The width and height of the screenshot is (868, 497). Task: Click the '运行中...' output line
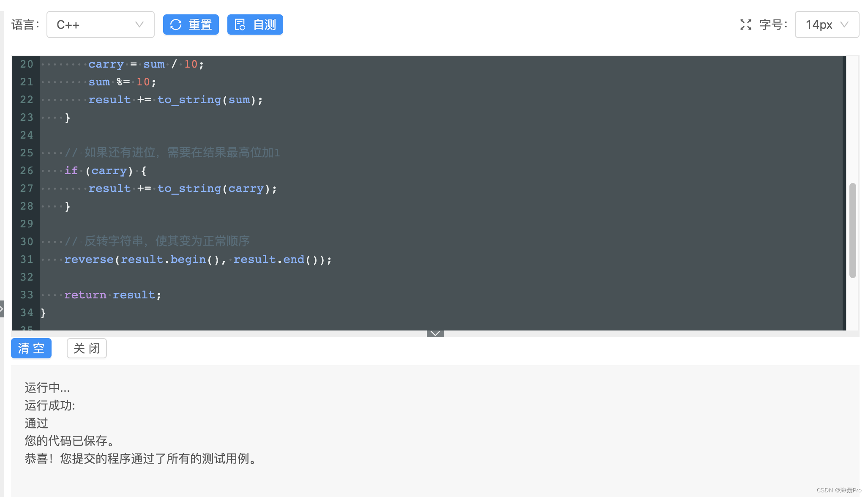(47, 388)
